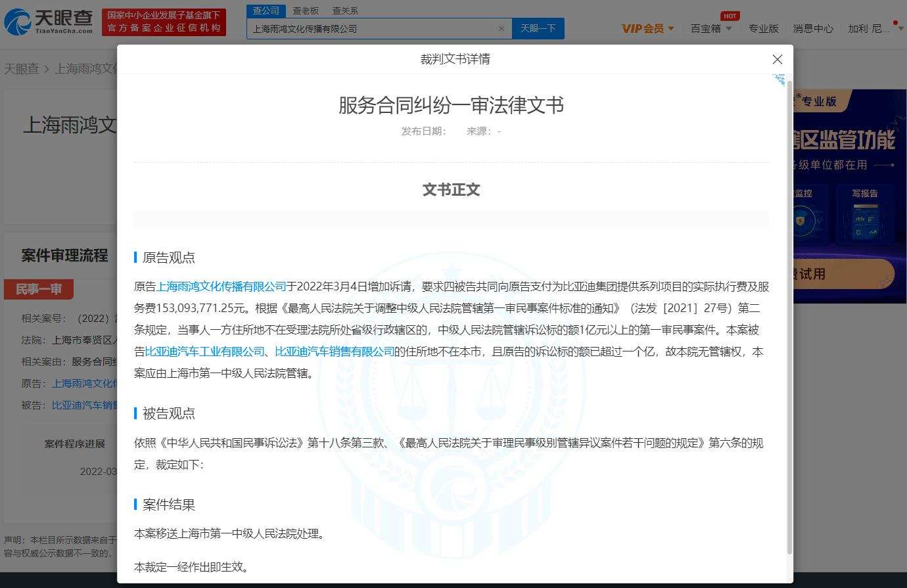Select the 查公司 search tab
The image size is (907, 588).
(x=266, y=11)
